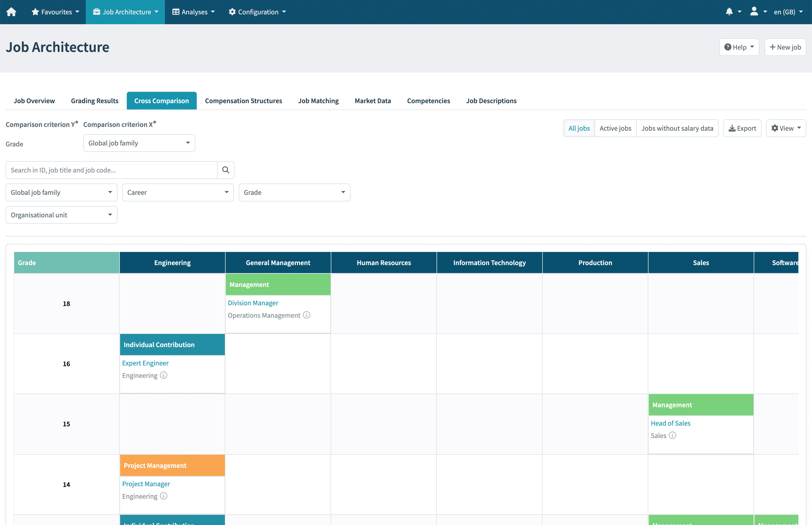Show info icon under Expert Engineer
Screen dimensions: 812x525
pos(164,375)
